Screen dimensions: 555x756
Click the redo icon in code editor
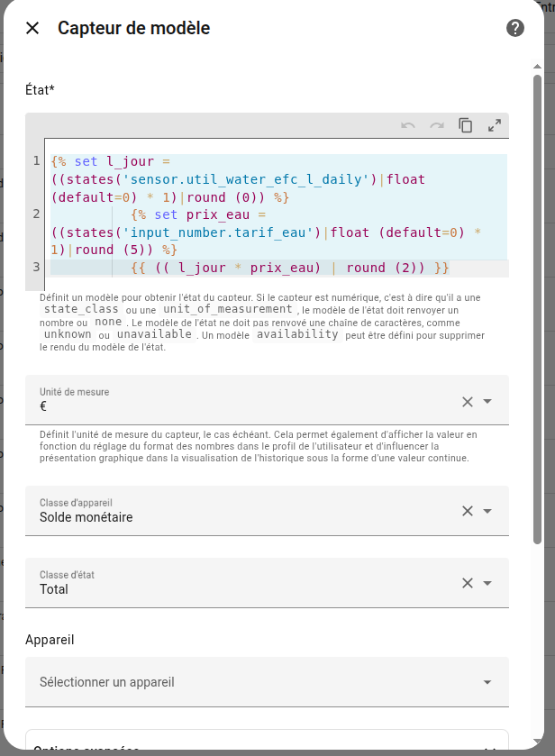coord(437,126)
